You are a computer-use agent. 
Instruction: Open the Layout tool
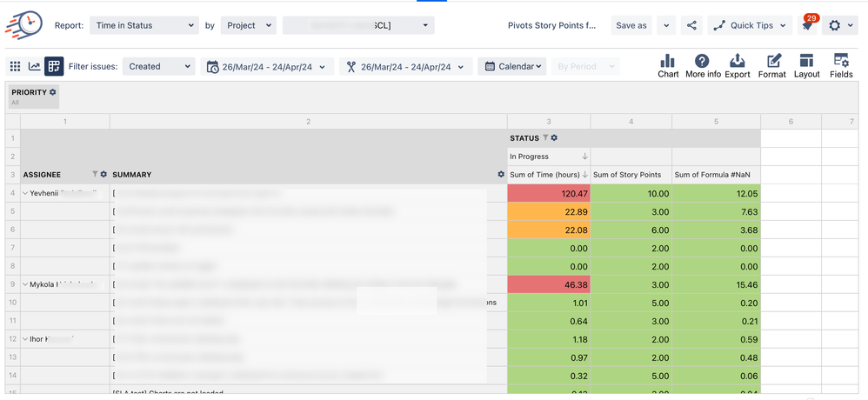[x=806, y=66]
